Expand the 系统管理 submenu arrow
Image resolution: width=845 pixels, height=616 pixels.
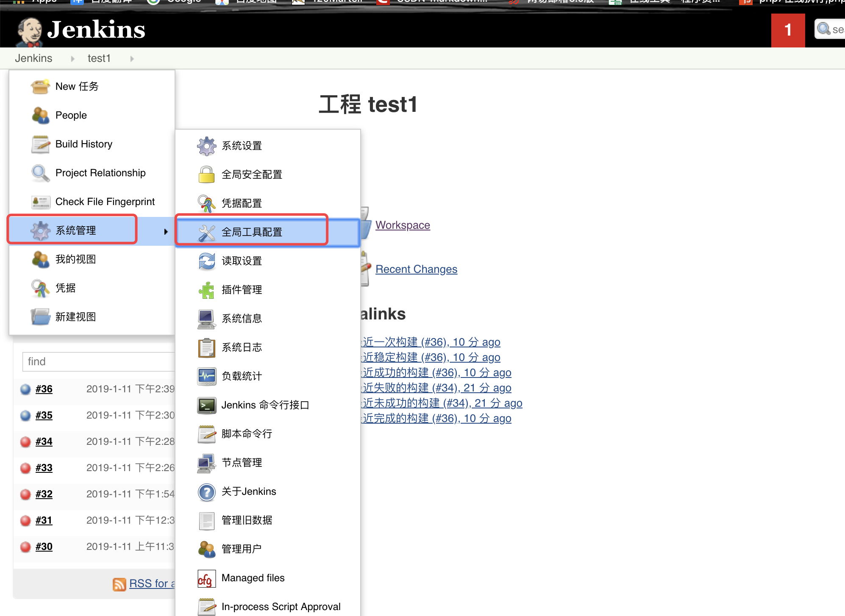(x=166, y=231)
